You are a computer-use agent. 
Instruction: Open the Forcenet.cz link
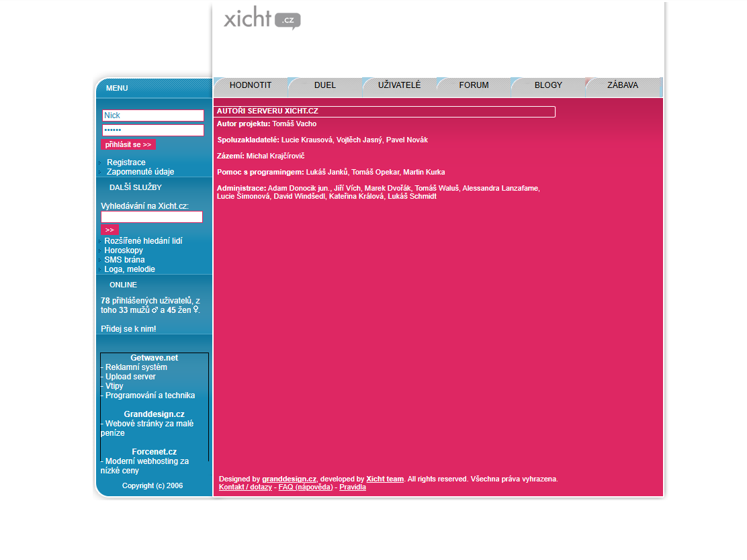pyautogui.click(x=154, y=452)
